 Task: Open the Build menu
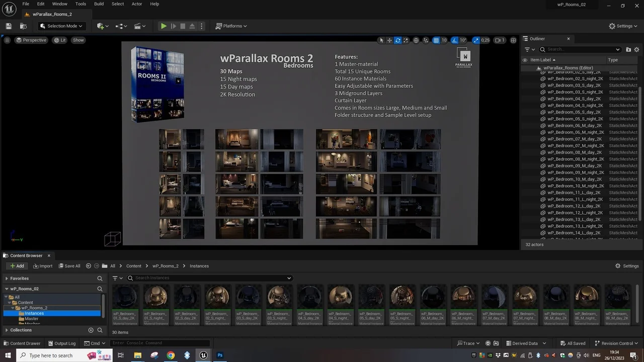pos(99,4)
